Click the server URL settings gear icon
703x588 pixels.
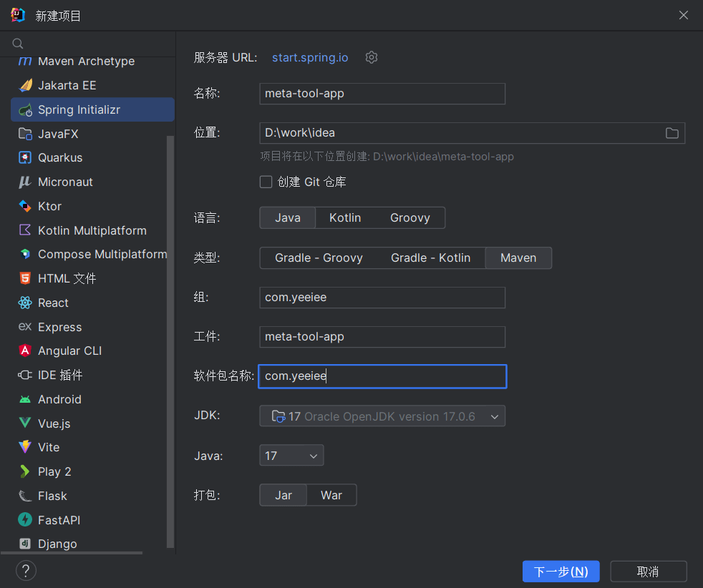(x=371, y=57)
